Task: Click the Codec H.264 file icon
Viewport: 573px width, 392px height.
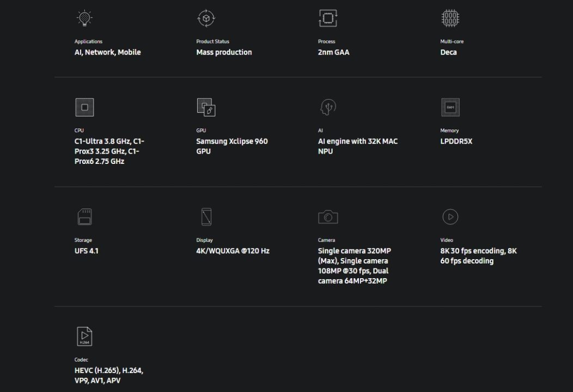Action: 84,336
